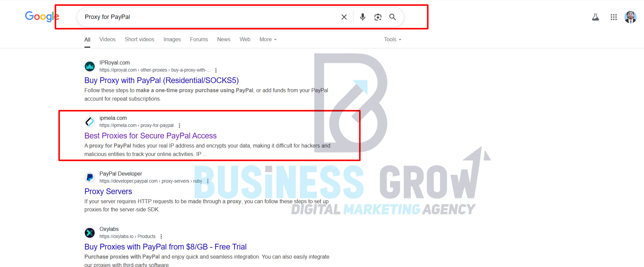Open the Google account avatar
The height and width of the screenshot is (267, 644).
coord(630,17)
